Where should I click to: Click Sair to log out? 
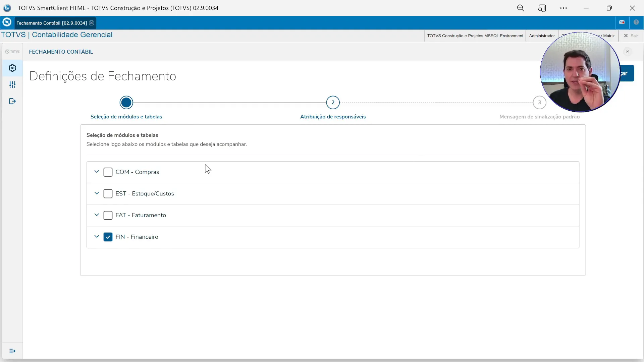[632, 36]
